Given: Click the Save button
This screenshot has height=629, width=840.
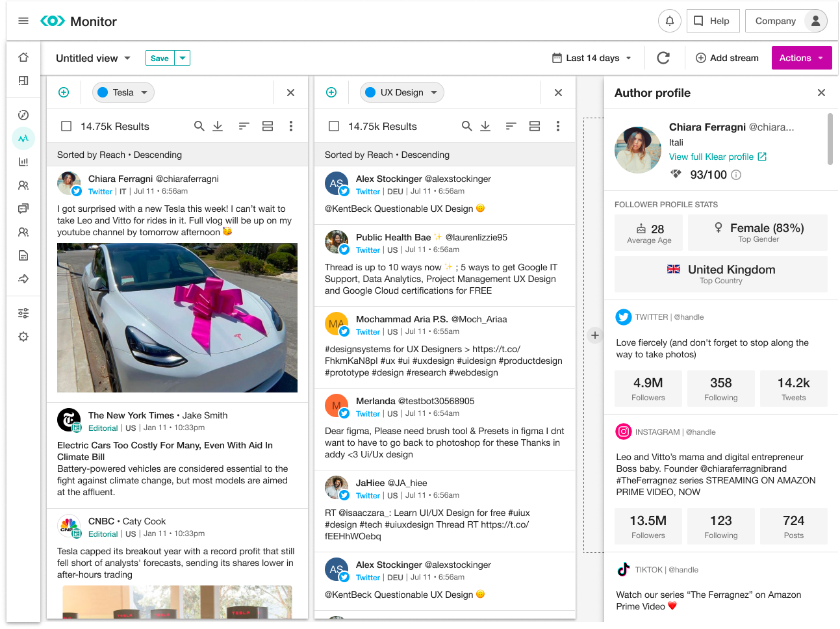Looking at the screenshot, I should point(160,58).
